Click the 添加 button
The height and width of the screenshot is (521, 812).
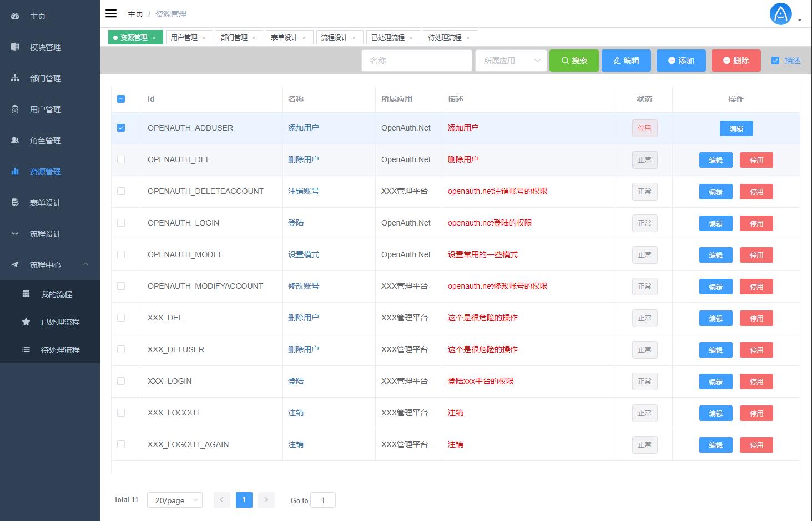tap(681, 61)
